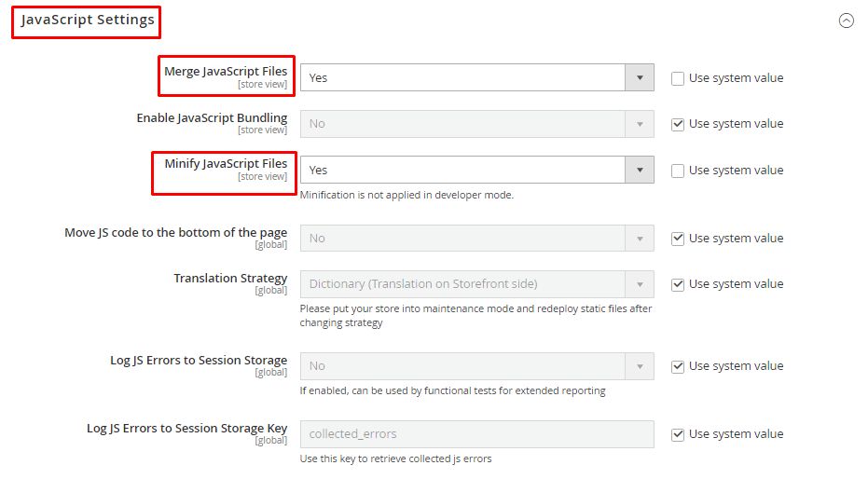Click the Enable JavaScript Bundling label
Screen dimensions: 868x479
212,118
